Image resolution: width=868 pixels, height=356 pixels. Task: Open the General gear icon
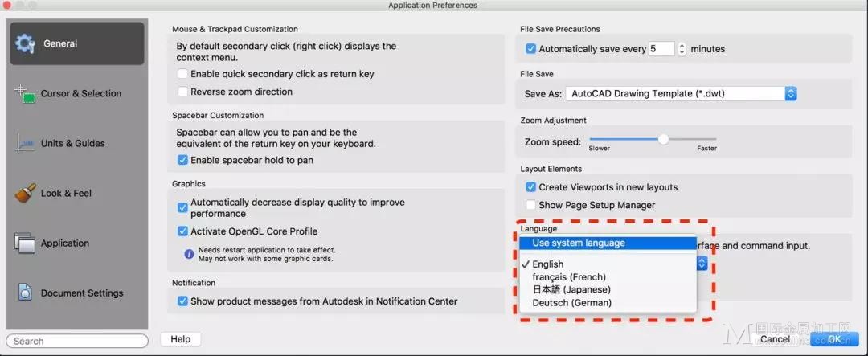click(25, 43)
